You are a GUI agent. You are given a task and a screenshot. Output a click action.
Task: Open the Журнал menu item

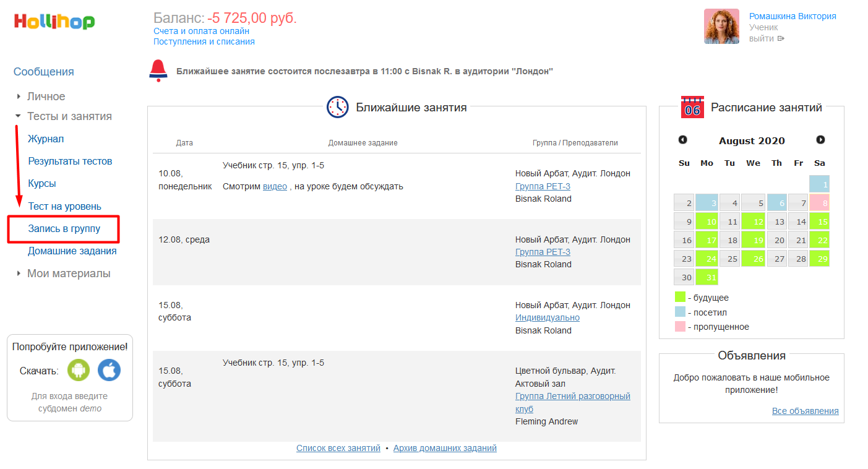46,139
